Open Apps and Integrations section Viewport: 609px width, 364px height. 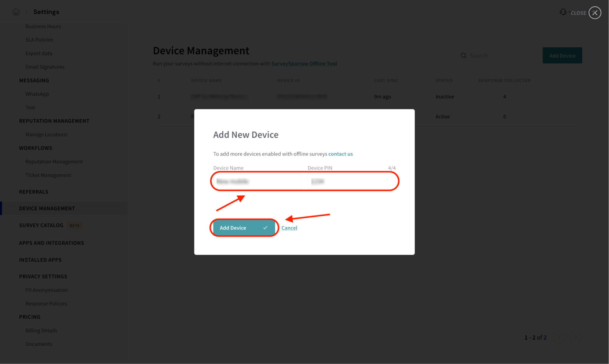click(x=51, y=243)
